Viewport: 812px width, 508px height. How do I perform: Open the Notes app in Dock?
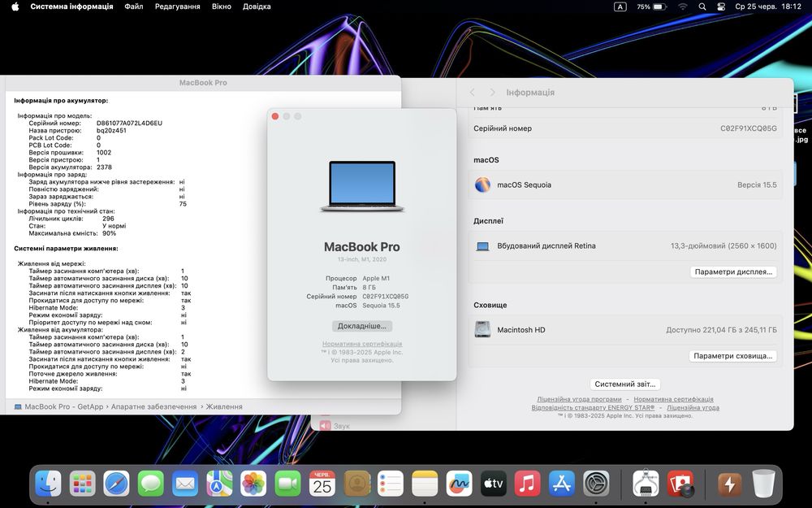[x=425, y=484]
